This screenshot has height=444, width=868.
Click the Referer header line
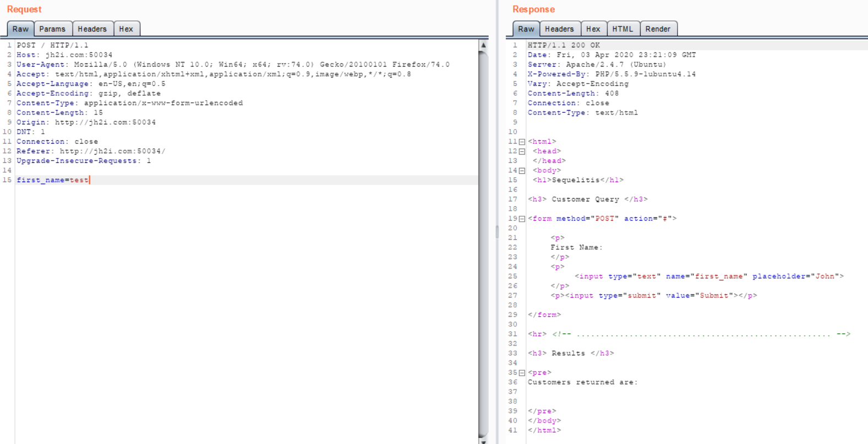click(x=91, y=151)
